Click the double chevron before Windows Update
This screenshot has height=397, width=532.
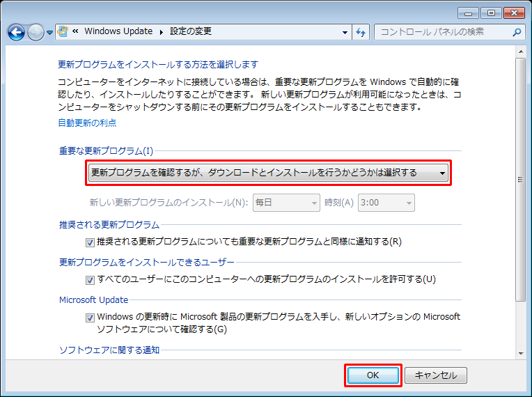75,31
